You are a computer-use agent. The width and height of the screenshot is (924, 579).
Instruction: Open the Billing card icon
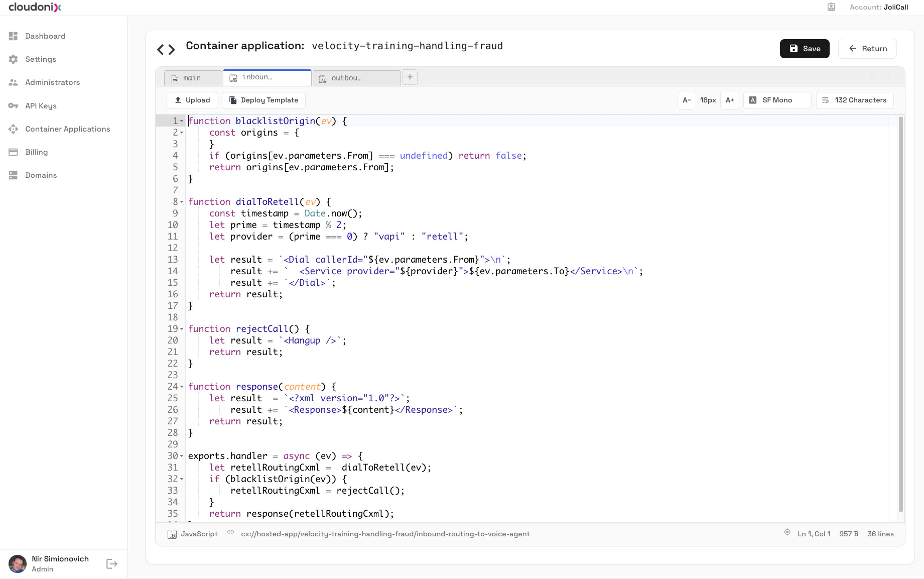[x=13, y=152]
